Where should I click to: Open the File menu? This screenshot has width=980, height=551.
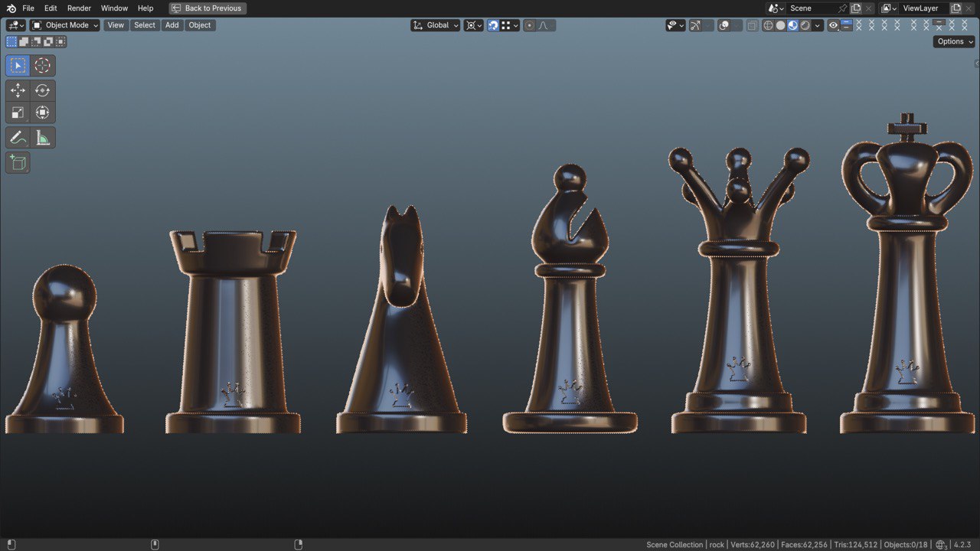pos(28,8)
